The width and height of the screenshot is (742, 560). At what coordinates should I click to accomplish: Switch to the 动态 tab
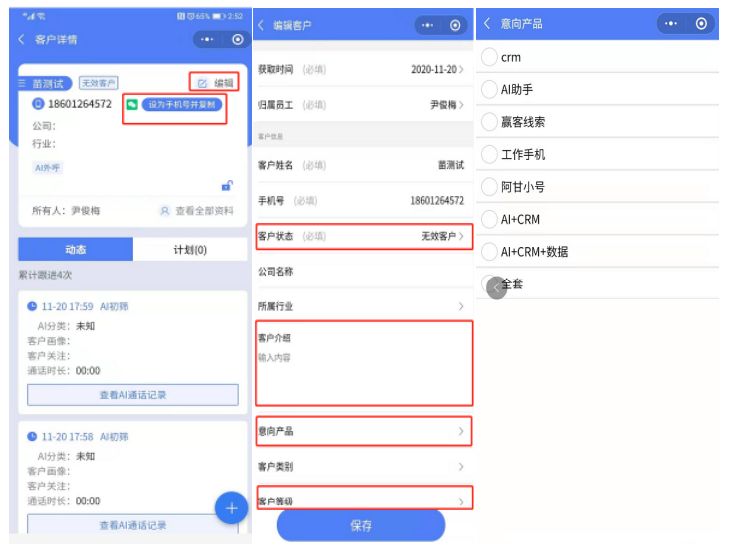(75, 249)
